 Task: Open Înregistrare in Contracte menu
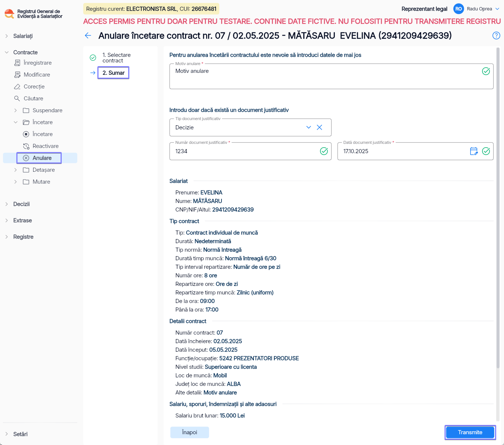click(38, 63)
